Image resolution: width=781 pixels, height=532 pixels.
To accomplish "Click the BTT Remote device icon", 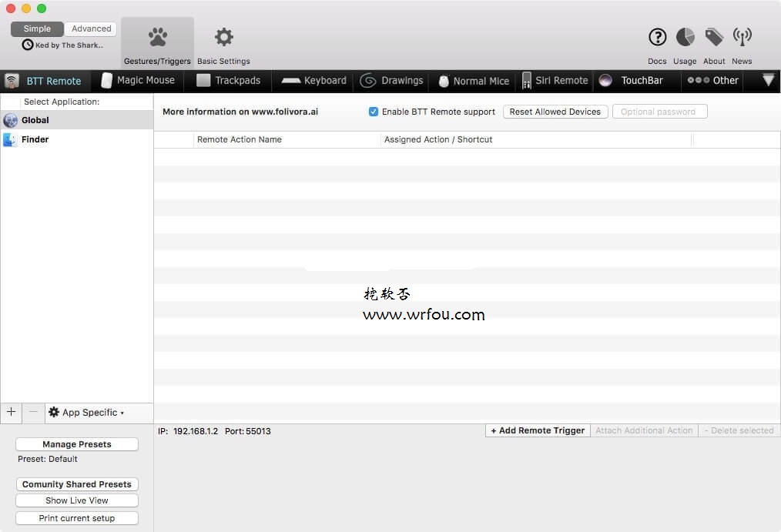I will click(12, 81).
